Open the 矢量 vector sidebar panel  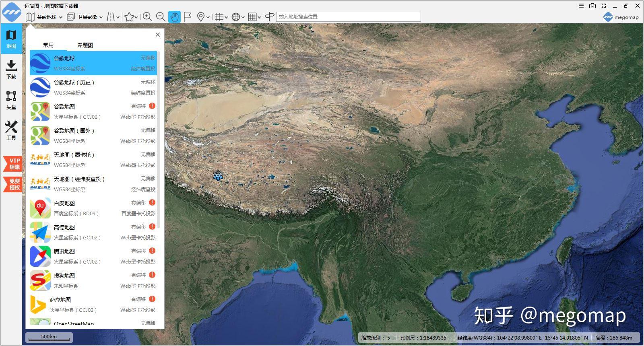(x=11, y=100)
